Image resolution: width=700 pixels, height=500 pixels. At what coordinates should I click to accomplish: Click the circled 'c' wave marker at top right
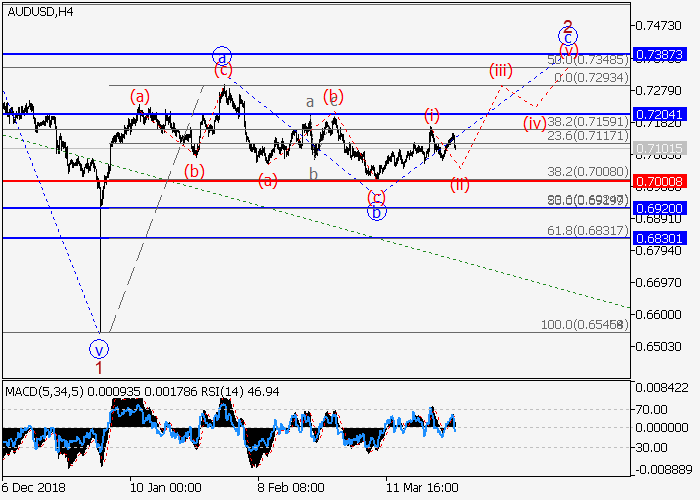pyautogui.click(x=567, y=38)
